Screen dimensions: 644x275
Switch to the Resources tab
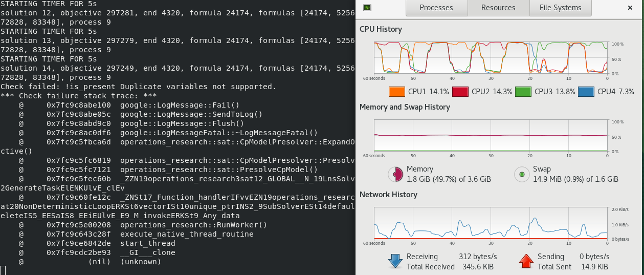tap(498, 8)
